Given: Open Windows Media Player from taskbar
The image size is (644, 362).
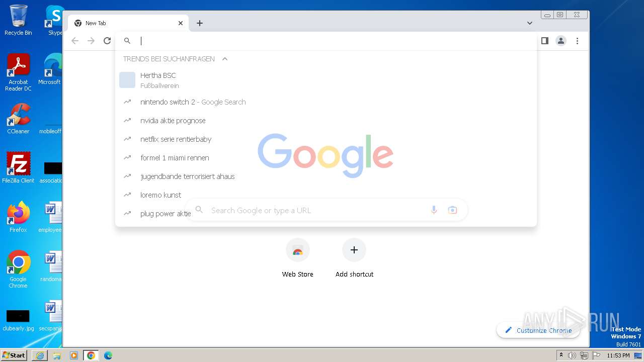Looking at the screenshot, I should (74, 355).
